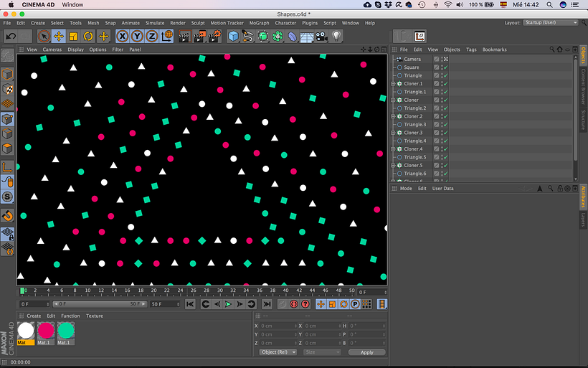Toggle the green checkmark of Cloner.3 object
Viewport: 588px width, 368px height.
pos(446,133)
